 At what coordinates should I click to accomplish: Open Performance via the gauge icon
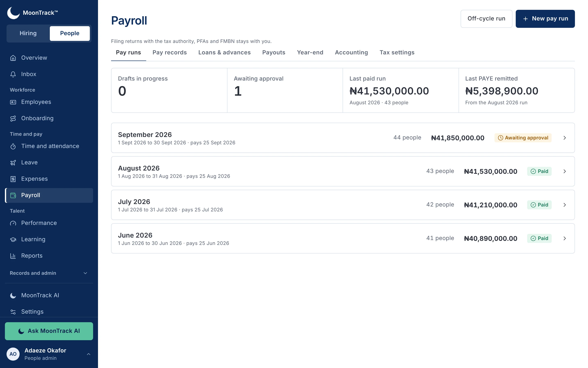point(13,223)
